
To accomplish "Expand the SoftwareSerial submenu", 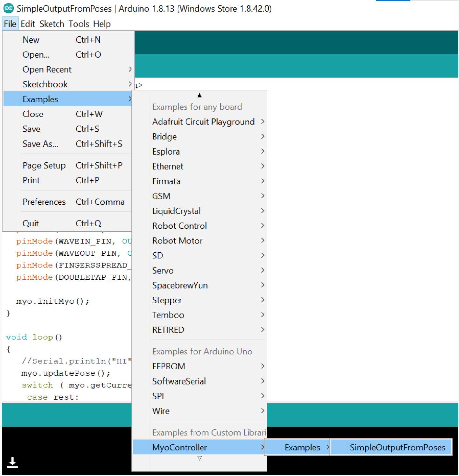I will (x=179, y=381).
